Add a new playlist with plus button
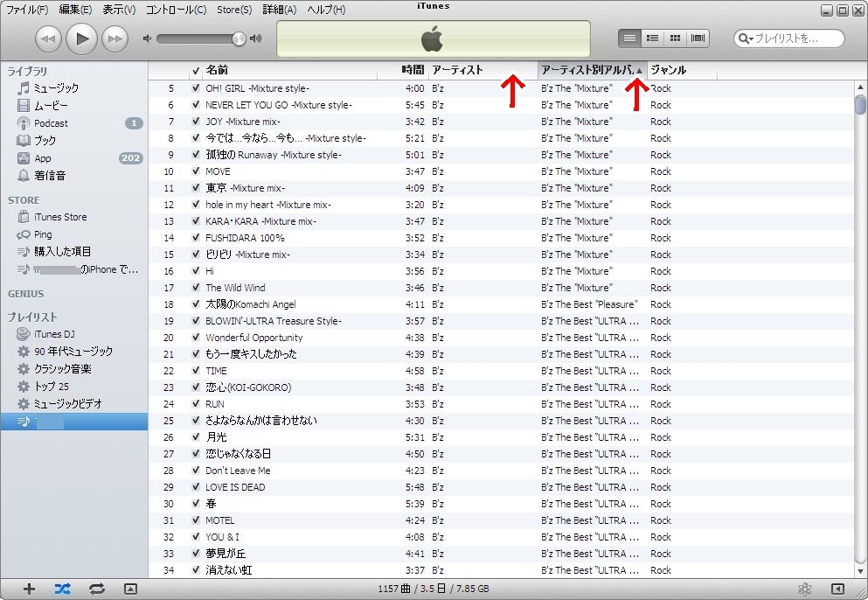Image resolution: width=868 pixels, height=600 pixels. 29,589
